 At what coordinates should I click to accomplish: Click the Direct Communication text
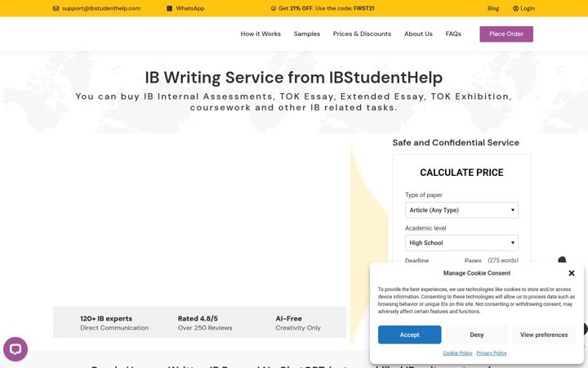pyautogui.click(x=114, y=328)
